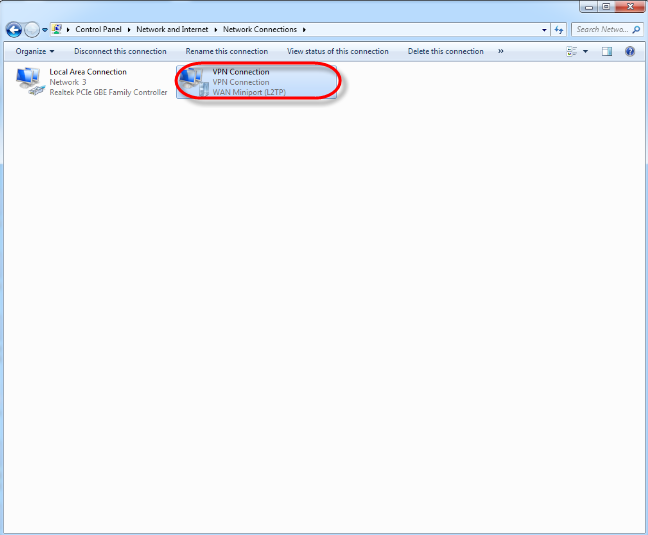The width and height of the screenshot is (648, 535).
Task: Click the greyed Forward navigation arrow
Action: coord(32,30)
